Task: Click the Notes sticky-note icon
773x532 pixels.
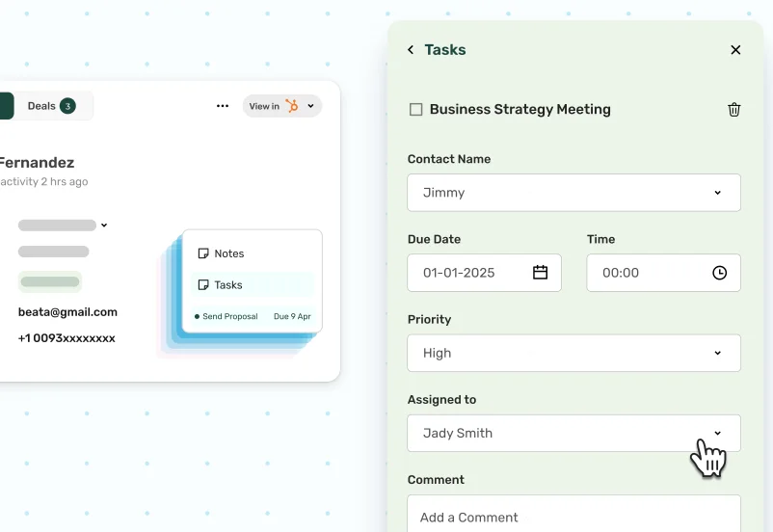Action: [203, 253]
